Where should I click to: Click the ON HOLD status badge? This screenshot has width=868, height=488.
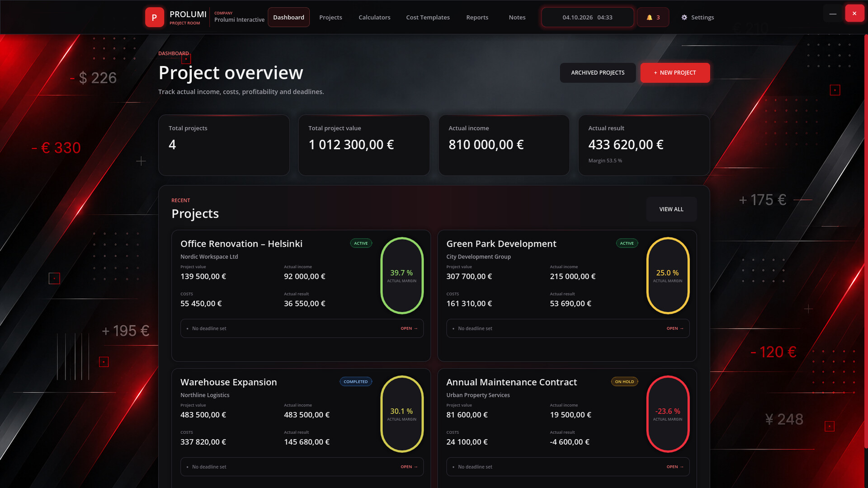pos(624,381)
